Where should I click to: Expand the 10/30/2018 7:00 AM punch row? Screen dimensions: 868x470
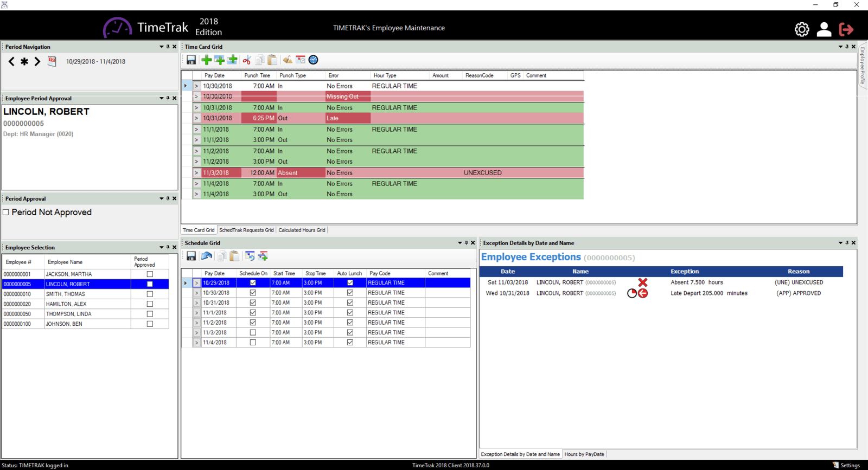196,86
